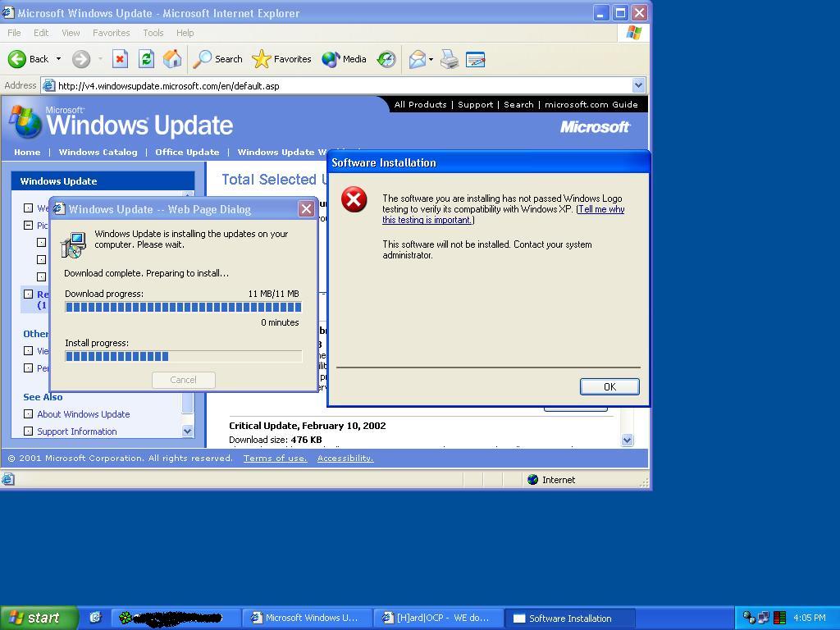Refresh the page using the green arrows icon

point(146,59)
